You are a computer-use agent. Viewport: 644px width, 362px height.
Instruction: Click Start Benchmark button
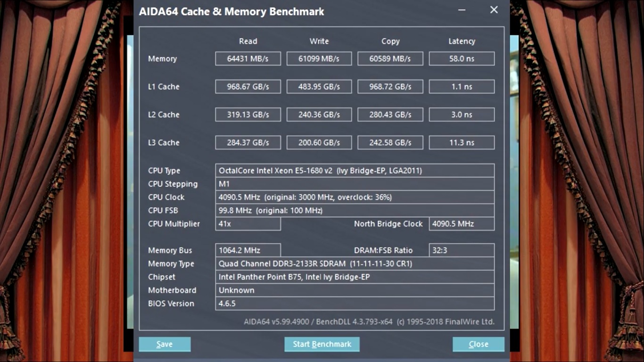[x=322, y=344]
